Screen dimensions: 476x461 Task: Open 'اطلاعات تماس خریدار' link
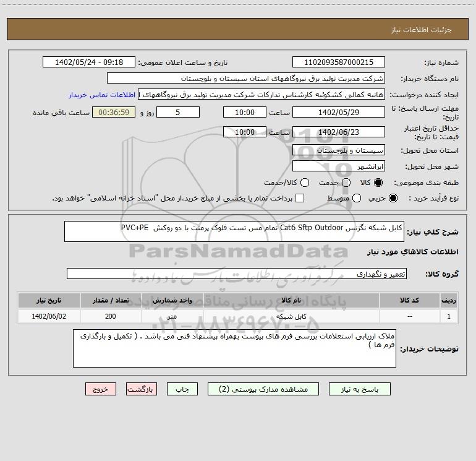tap(101, 95)
